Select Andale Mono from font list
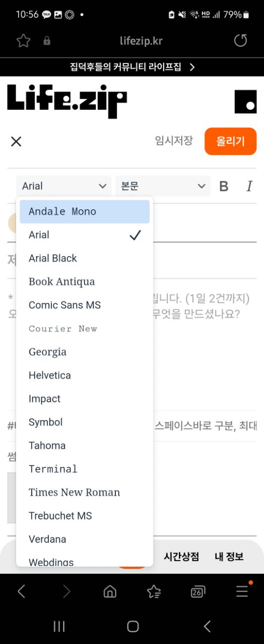This screenshot has width=264, height=644. point(85,211)
